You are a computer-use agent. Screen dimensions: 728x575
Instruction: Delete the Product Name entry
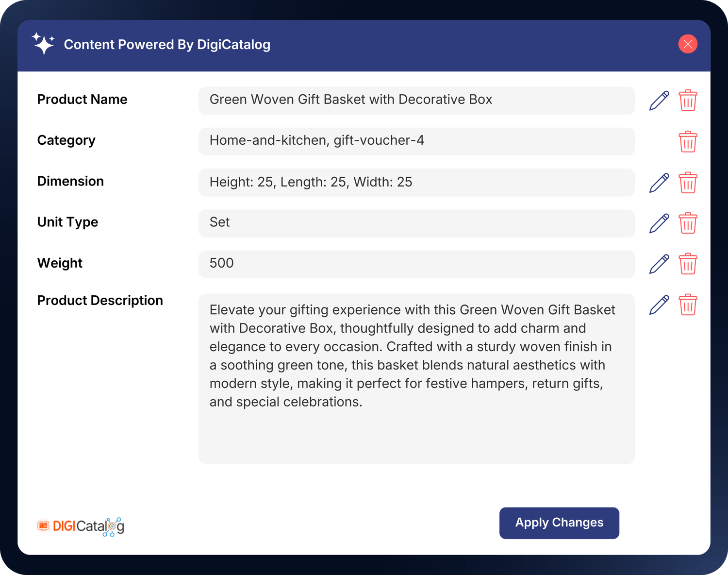(688, 101)
